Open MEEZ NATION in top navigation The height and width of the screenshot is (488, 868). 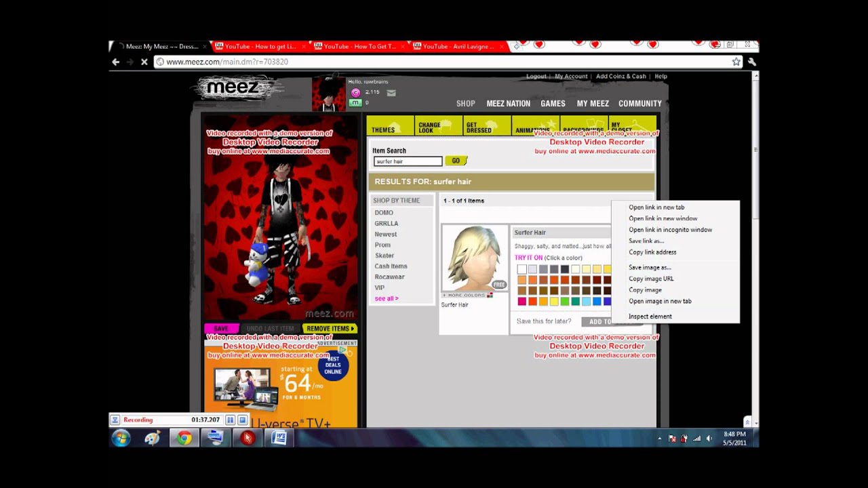[508, 104]
